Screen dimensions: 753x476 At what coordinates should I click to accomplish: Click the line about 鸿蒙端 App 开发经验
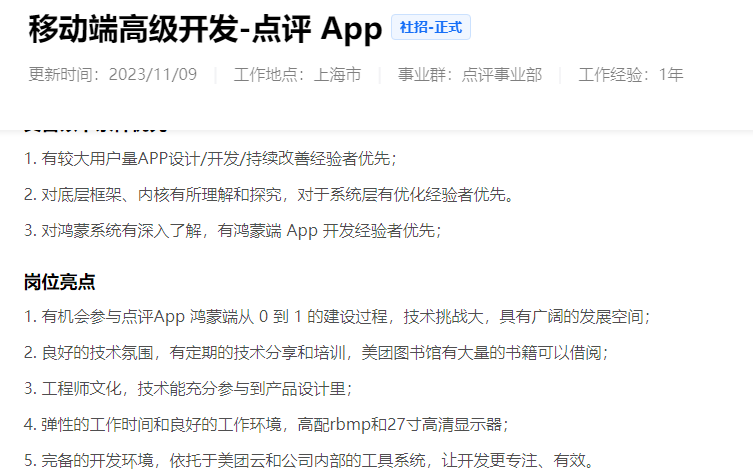pos(232,230)
